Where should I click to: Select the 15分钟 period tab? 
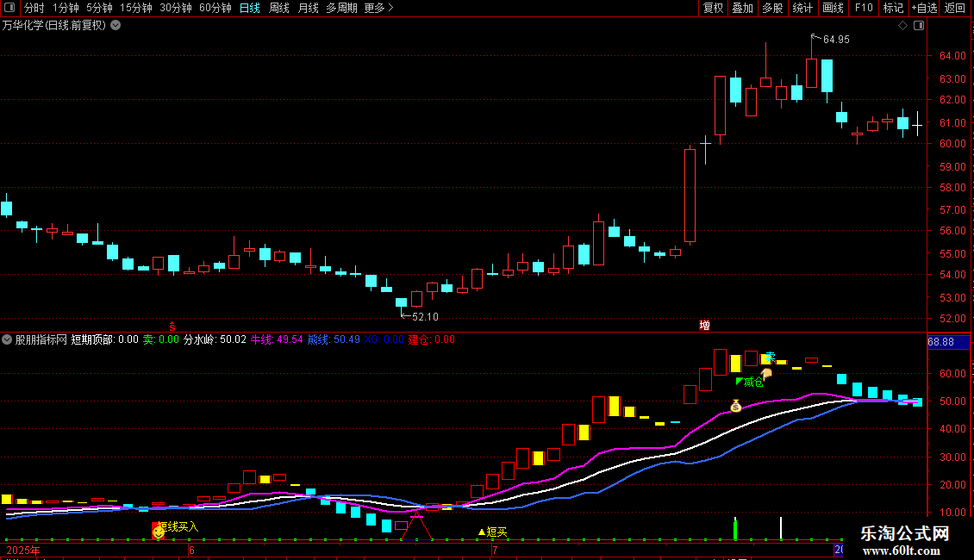coord(136,8)
